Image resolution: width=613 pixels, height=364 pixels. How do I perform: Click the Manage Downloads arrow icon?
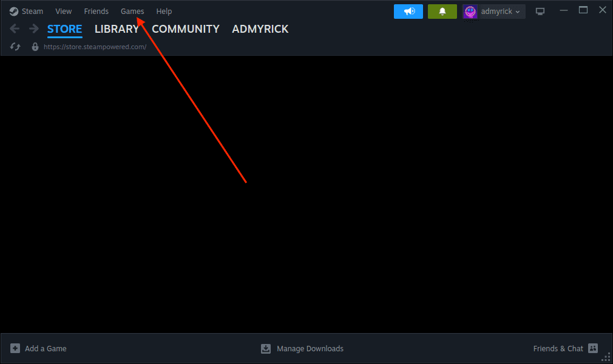pyautogui.click(x=265, y=348)
